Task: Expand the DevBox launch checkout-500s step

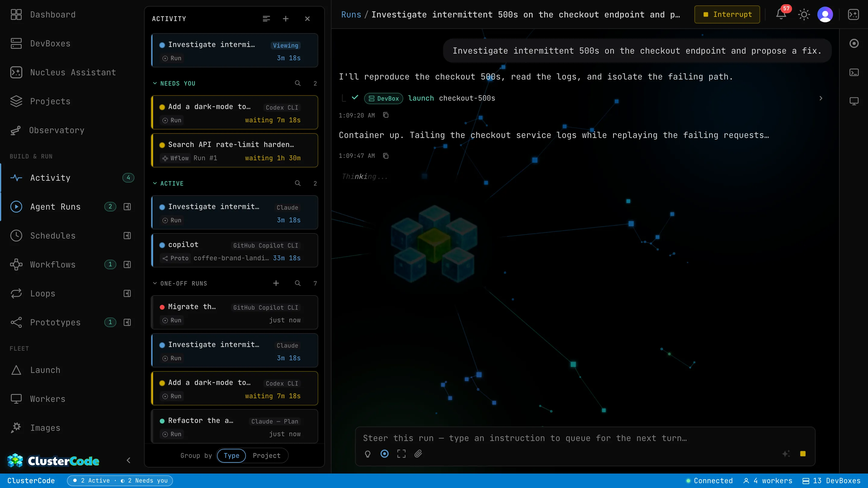Action: coord(821,98)
